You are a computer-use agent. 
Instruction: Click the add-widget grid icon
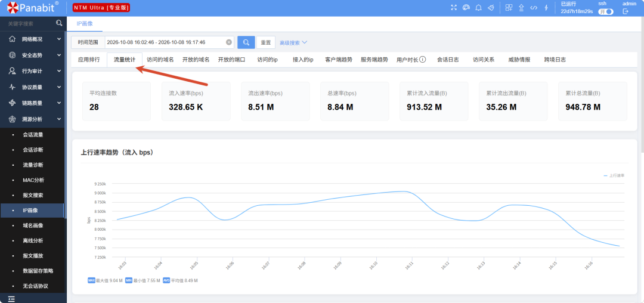click(x=509, y=7)
